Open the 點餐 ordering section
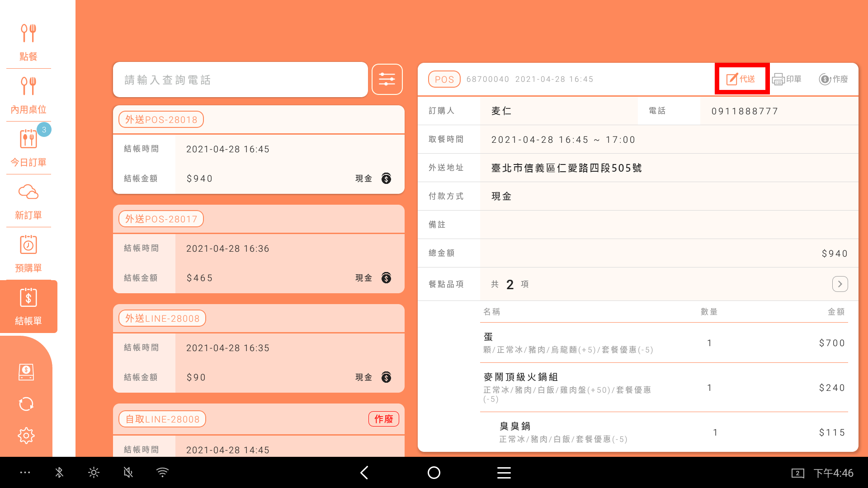The height and width of the screenshot is (488, 868). pyautogui.click(x=28, y=42)
